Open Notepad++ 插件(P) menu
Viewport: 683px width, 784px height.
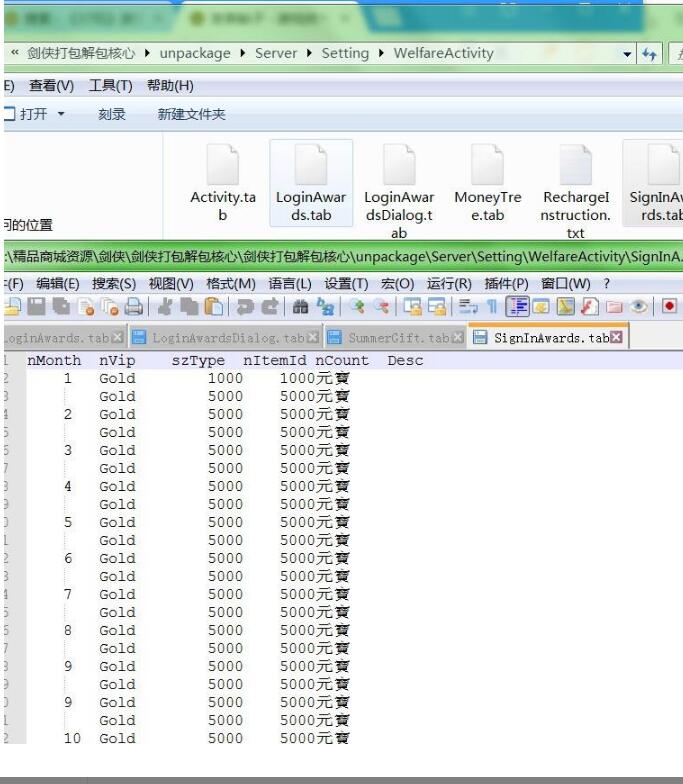click(x=506, y=284)
